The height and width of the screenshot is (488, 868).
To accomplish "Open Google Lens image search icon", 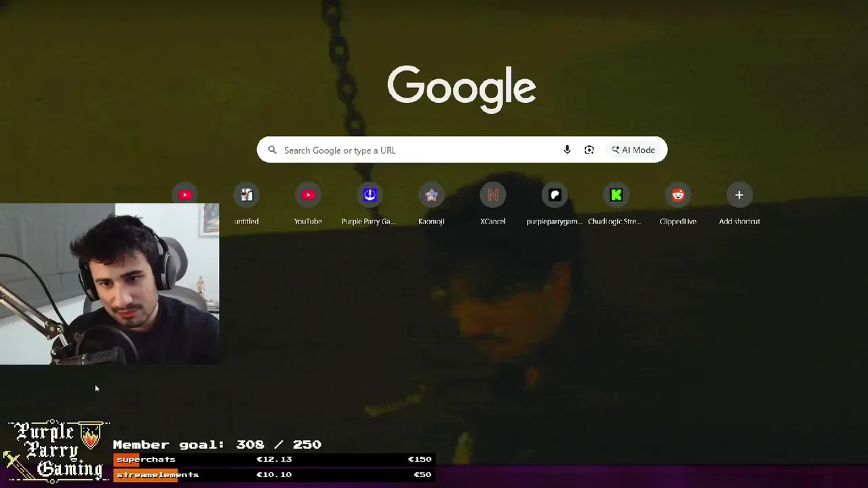I will point(589,150).
